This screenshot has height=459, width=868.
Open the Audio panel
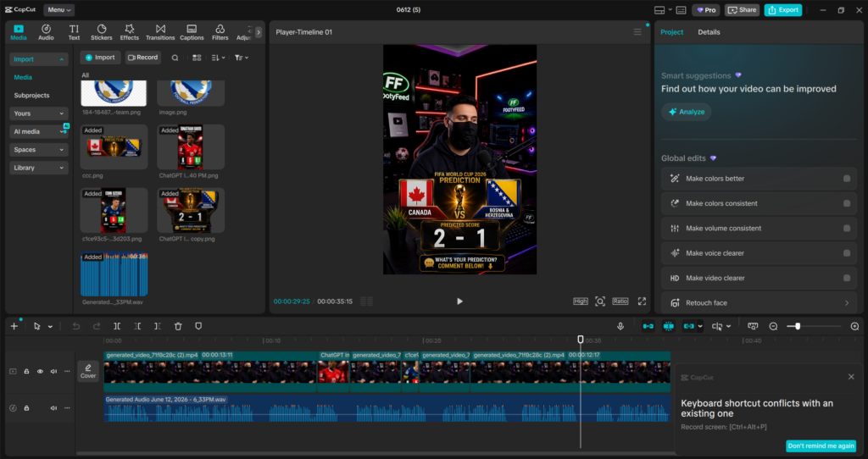pos(46,32)
